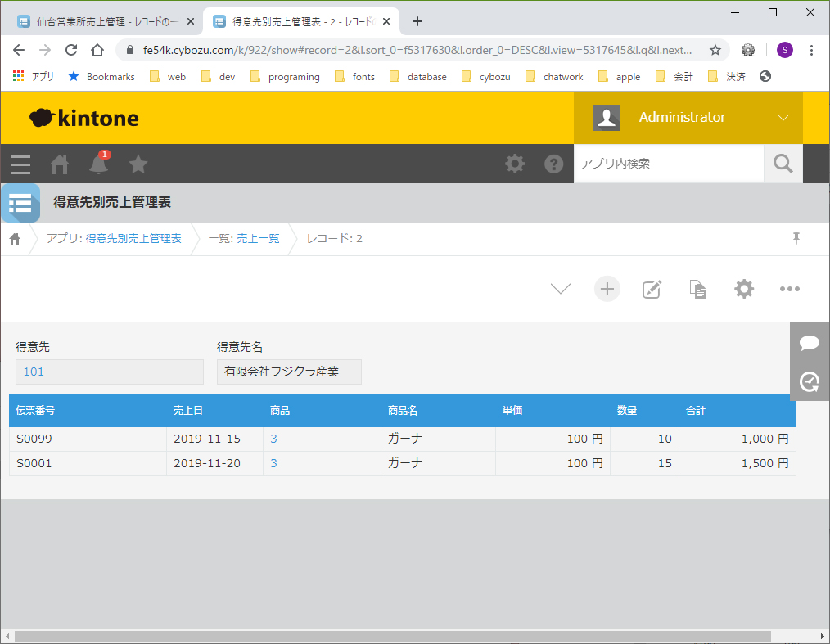Bookmark this page with star icon
The height and width of the screenshot is (644, 830).
(x=715, y=50)
